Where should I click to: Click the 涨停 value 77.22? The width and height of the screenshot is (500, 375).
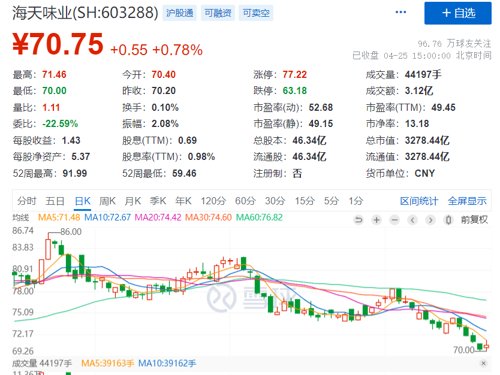[x=295, y=74]
